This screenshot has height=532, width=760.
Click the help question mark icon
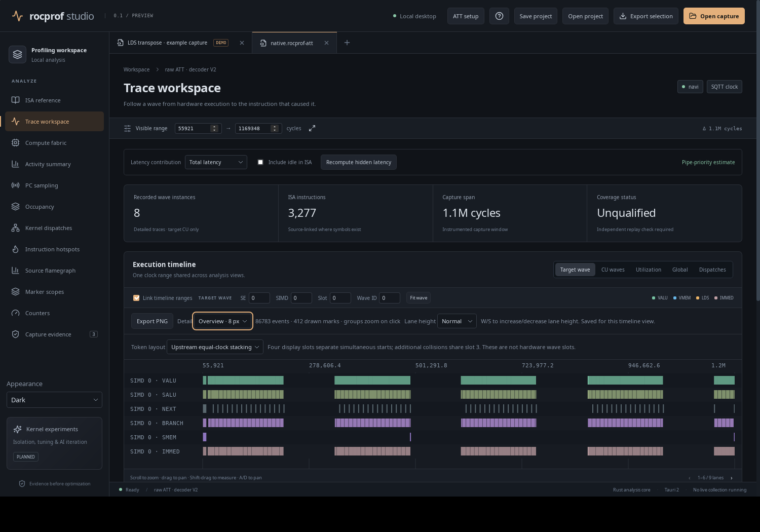click(x=499, y=16)
